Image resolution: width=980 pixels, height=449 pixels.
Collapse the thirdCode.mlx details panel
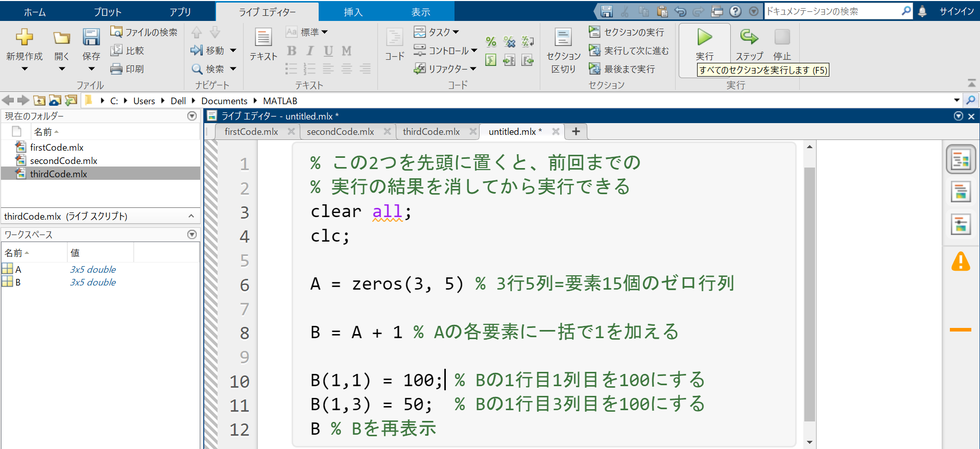192,216
